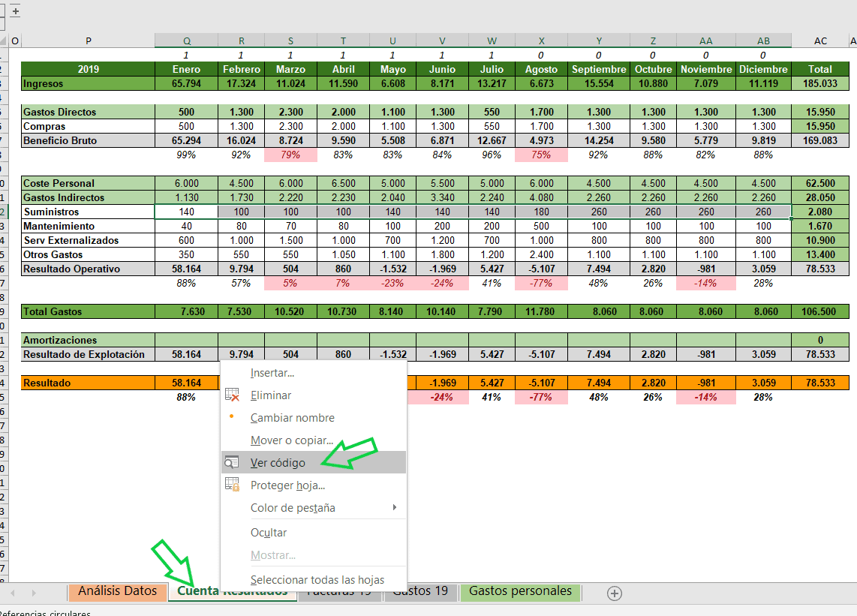Click the Ingresos row label cell
The height and width of the screenshot is (616, 857).
[88, 83]
